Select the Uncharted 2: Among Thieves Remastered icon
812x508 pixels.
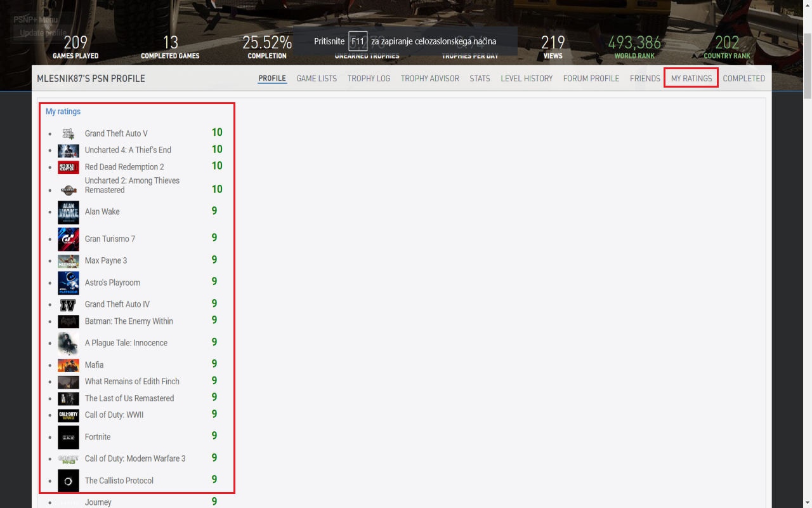coord(69,190)
